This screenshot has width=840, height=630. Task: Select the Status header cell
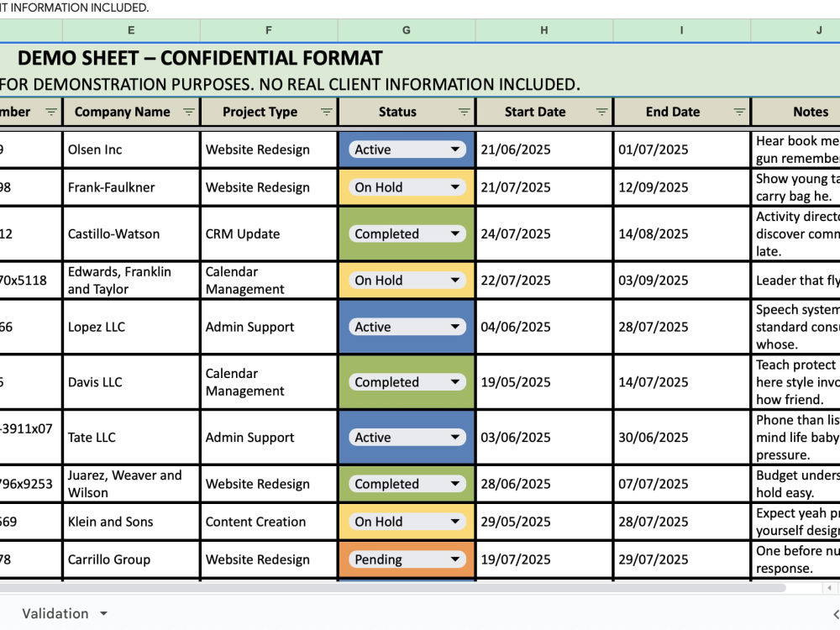click(x=407, y=112)
